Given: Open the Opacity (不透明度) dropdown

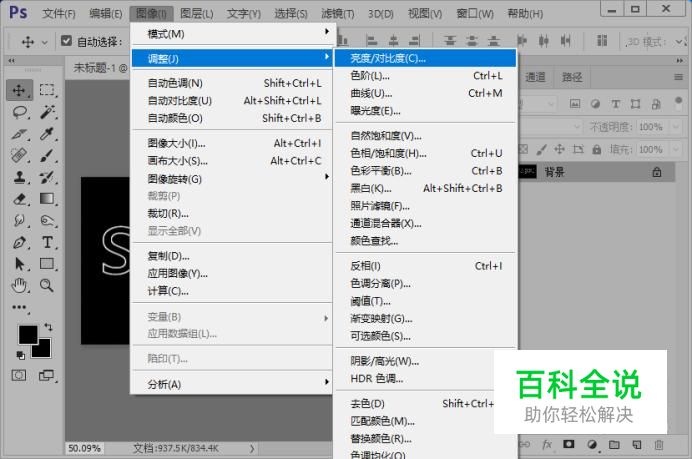Looking at the screenshot, I should [676, 127].
